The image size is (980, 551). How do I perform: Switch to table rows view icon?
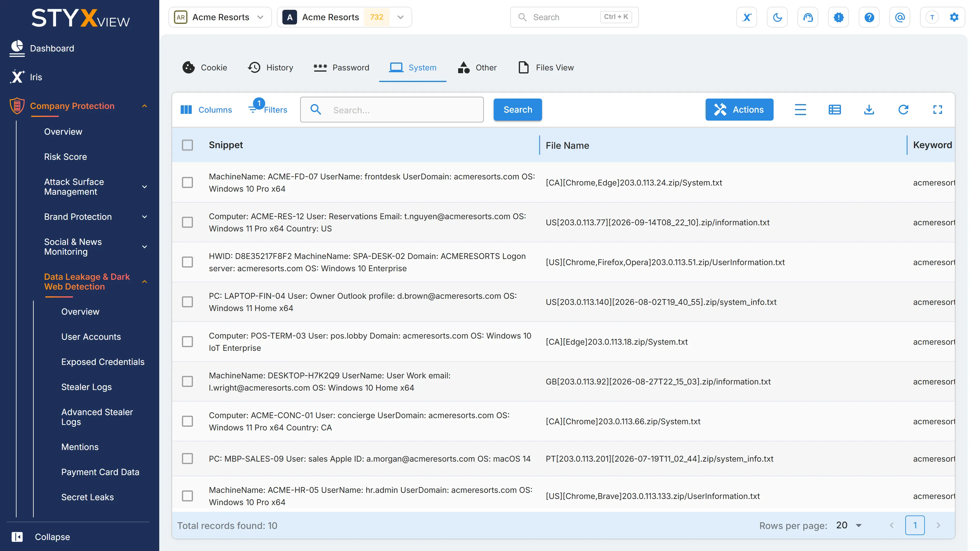click(834, 110)
